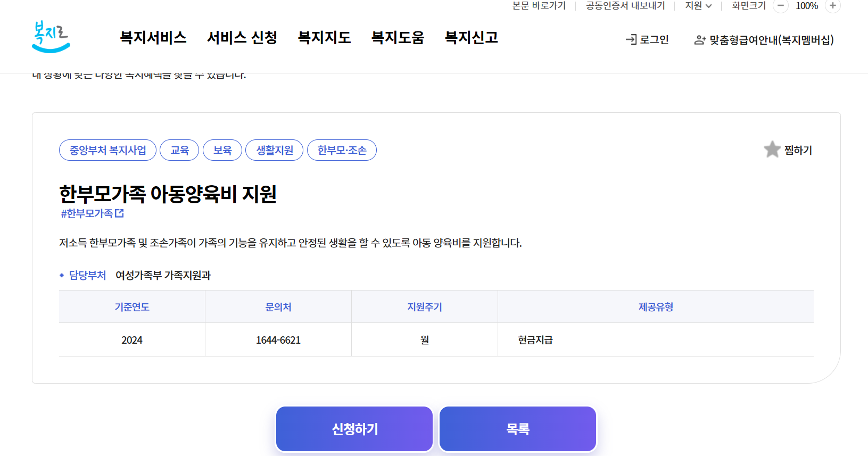Click the 제공유형 column header
This screenshot has height=456, width=868.
pos(656,307)
